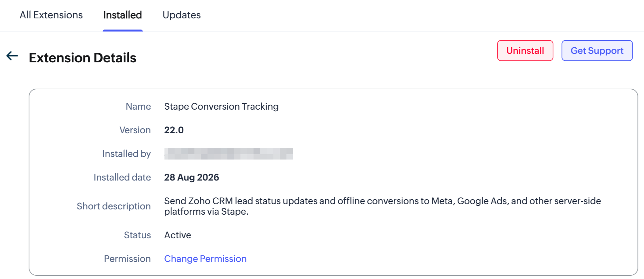The height and width of the screenshot is (279, 644).
Task: Open the Change Permission link
Action: click(x=205, y=259)
